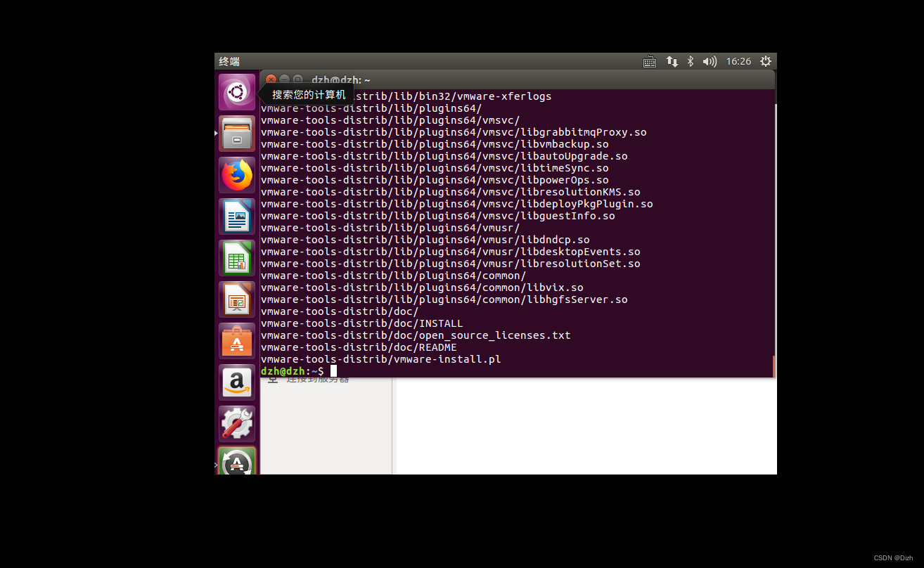Open the Ubuntu Dash search launcher
The image size is (924, 568).
click(x=237, y=92)
